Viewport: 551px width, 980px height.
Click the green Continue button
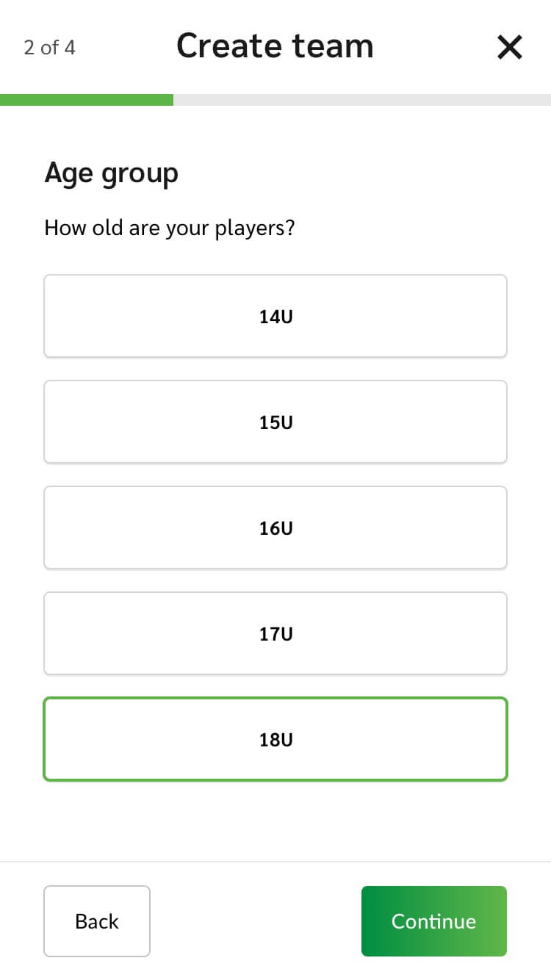coord(433,921)
